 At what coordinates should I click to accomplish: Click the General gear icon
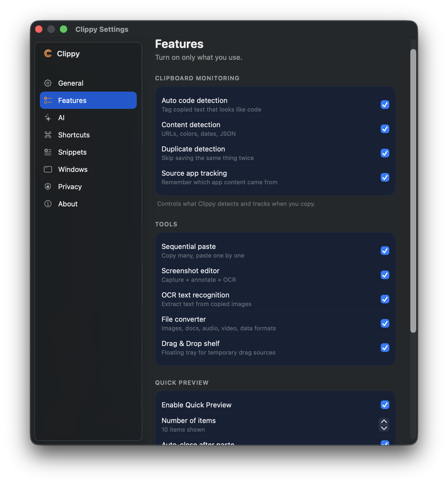point(48,83)
